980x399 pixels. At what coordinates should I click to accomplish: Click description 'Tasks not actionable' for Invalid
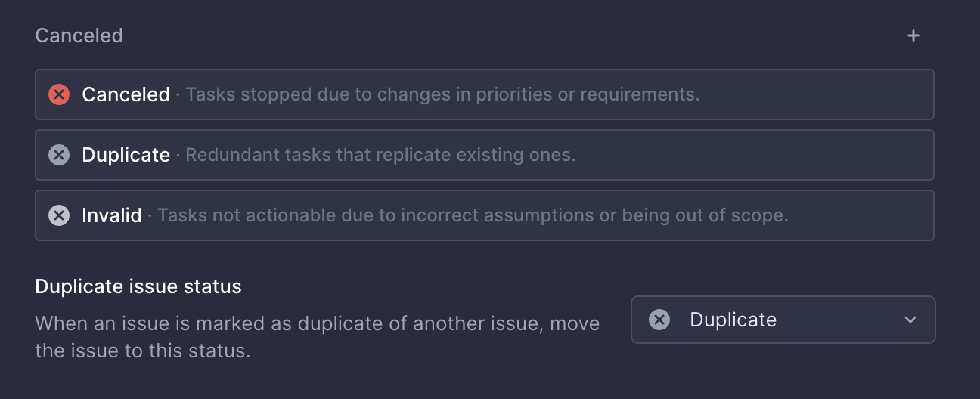pos(473,215)
